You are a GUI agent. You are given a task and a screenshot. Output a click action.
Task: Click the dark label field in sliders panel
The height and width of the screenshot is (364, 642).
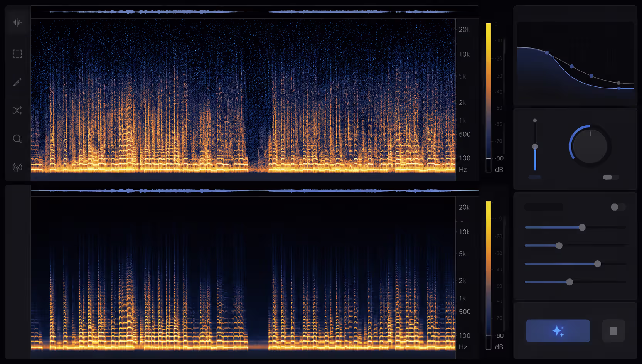point(544,207)
